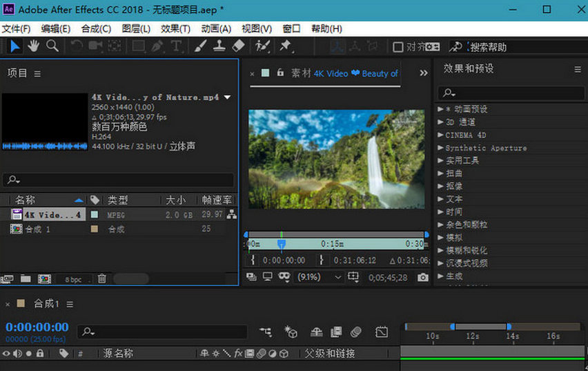Image resolution: width=588 pixels, height=371 pixels.
Task: Select the Horizontal Type tool
Action: tap(176, 46)
